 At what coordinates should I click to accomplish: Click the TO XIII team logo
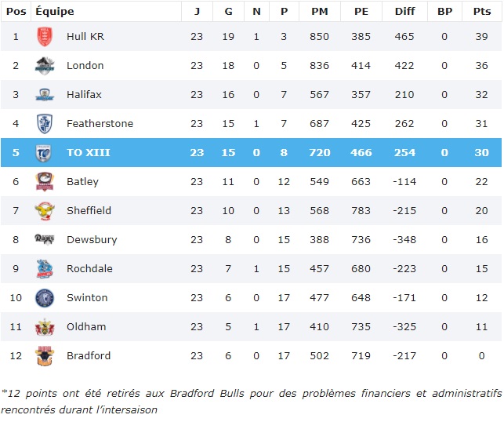pos(45,153)
